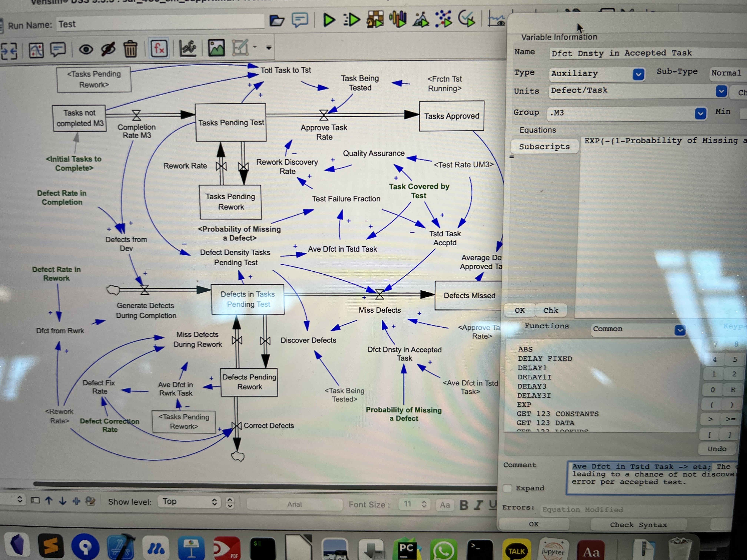Screen dimensions: 747x560
Task: Hide variables with crossed-eye icon
Action: click(x=108, y=49)
